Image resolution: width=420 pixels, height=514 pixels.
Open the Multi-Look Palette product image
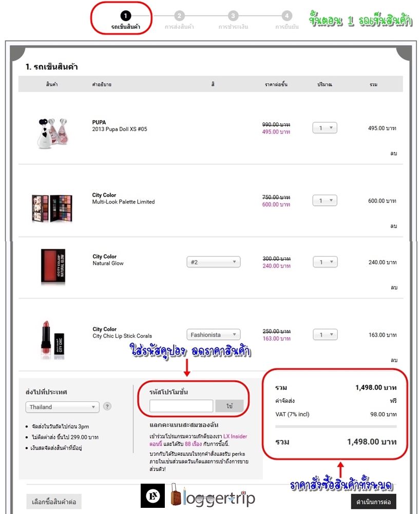coord(52,208)
